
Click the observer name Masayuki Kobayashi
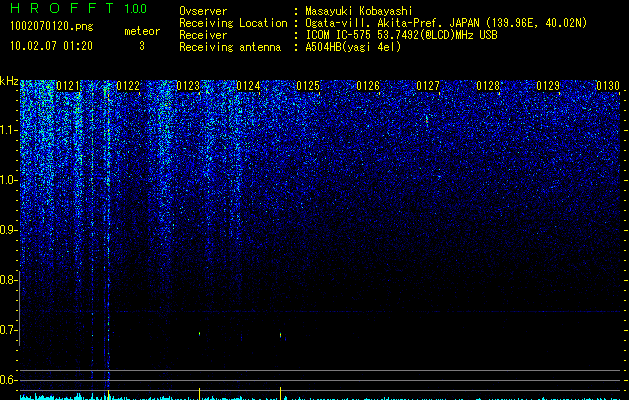pos(359,11)
